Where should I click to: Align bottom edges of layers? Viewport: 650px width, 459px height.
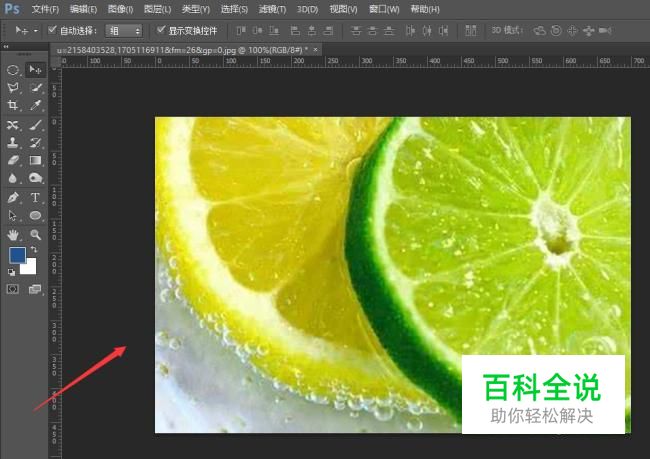(274, 31)
